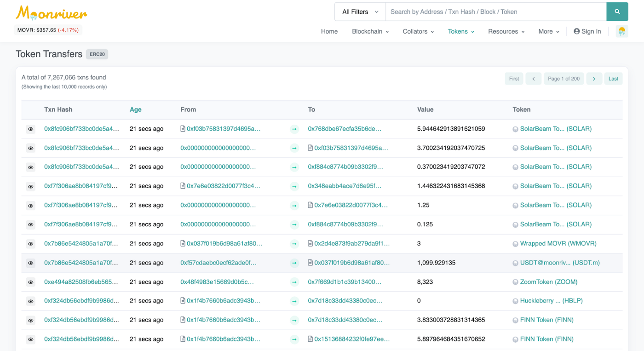The width and height of the screenshot is (644, 351).
Task: Click the token icon beside Wrapped MOVR (WMOVR)
Action: [515, 244]
